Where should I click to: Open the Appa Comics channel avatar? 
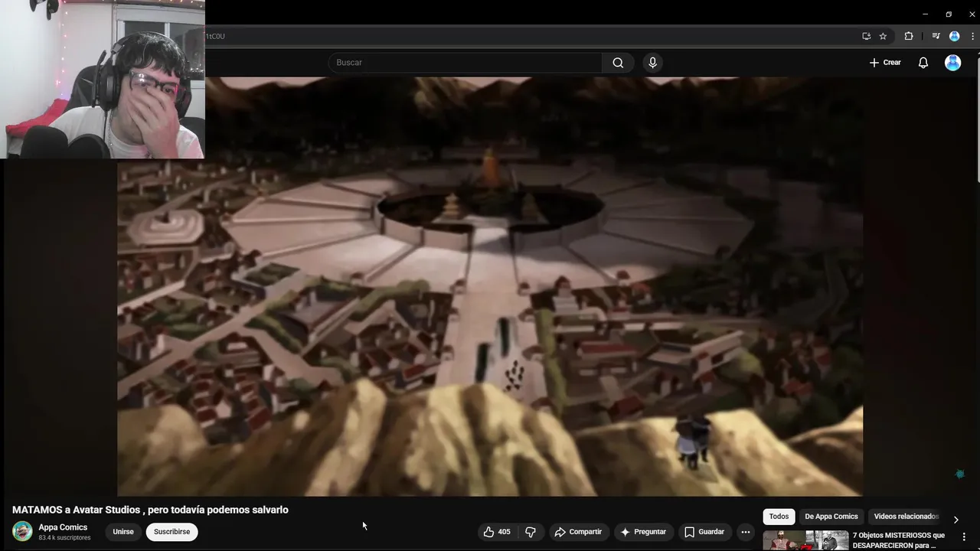click(x=22, y=531)
